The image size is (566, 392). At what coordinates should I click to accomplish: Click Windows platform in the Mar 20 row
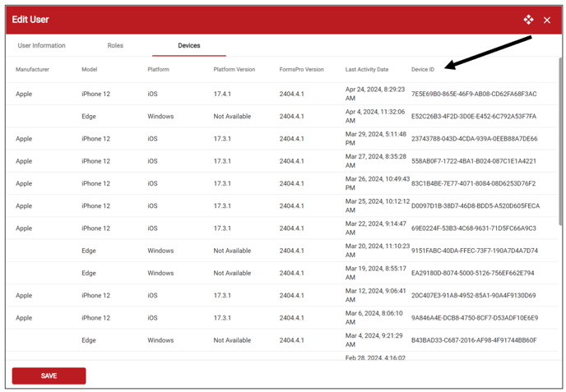160,251
